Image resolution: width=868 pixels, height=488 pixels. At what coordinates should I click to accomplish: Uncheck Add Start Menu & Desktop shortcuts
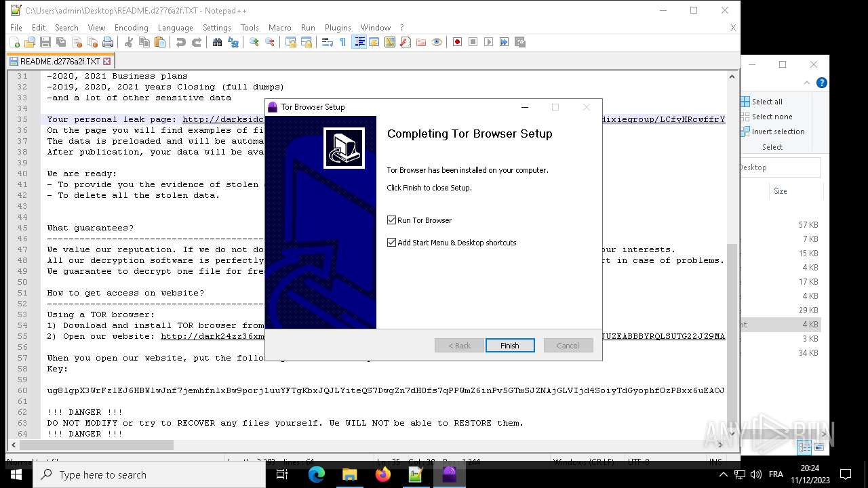click(x=391, y=243)
